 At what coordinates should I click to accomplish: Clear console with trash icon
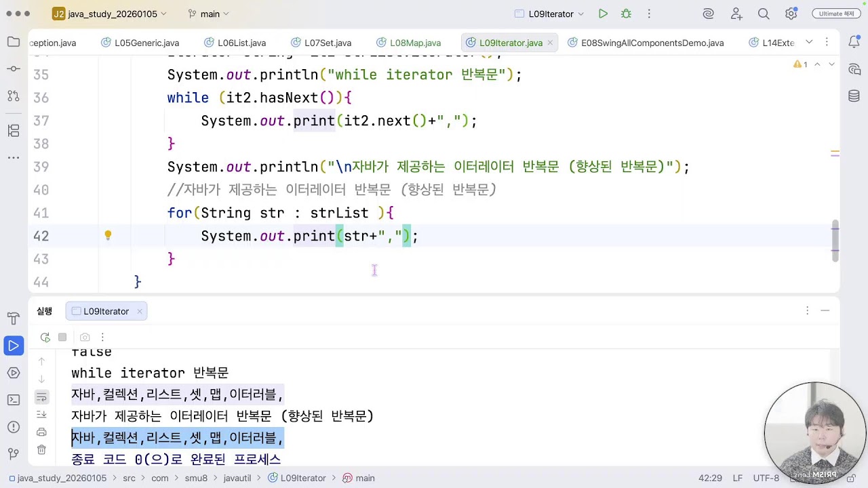(41, 449)
